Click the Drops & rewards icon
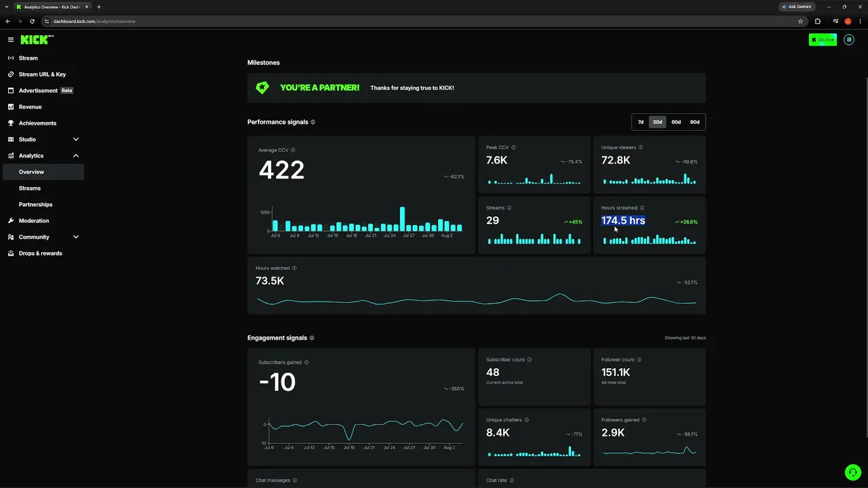Screen dimensions: 868x488 11,253
